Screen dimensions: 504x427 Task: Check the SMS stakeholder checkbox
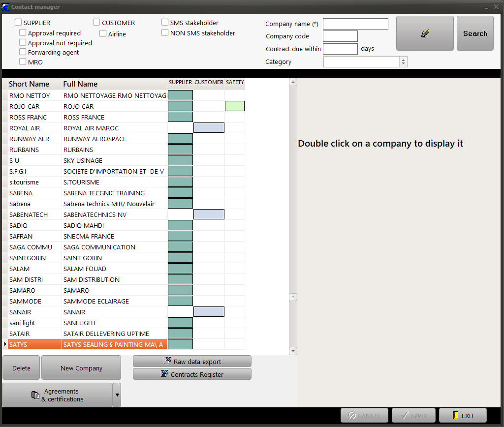coord(165,22)
